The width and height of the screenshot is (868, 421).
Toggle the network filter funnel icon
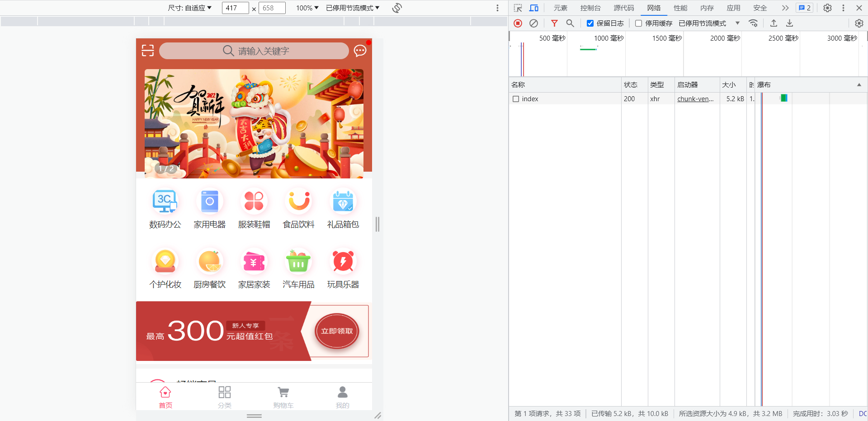[x=554, y=23]
